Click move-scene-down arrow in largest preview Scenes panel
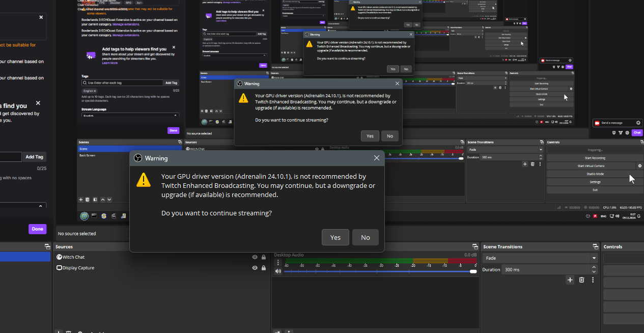Image resolution: width=644 pixels, height=333 pixels. tap(109, 200)
